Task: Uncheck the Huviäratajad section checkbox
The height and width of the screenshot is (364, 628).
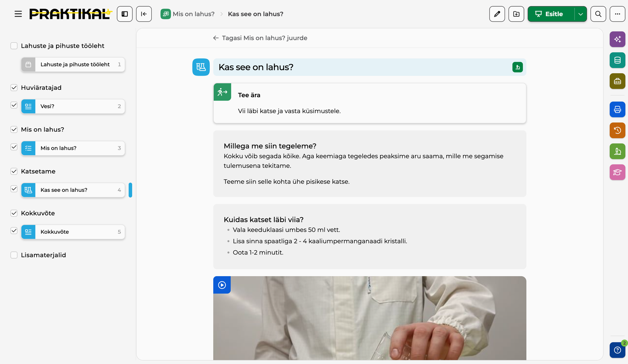Action: [x=14, y=87]
